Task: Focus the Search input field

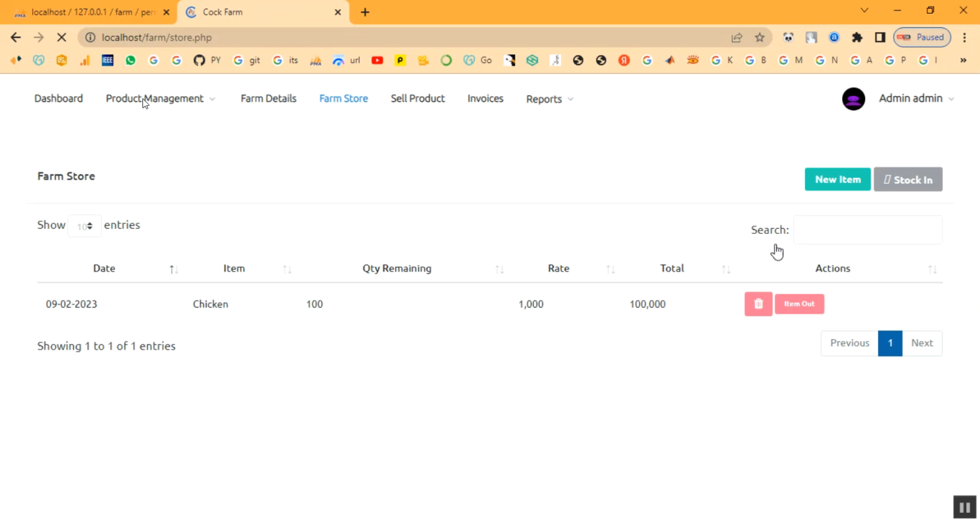Action: click(867, 230)
